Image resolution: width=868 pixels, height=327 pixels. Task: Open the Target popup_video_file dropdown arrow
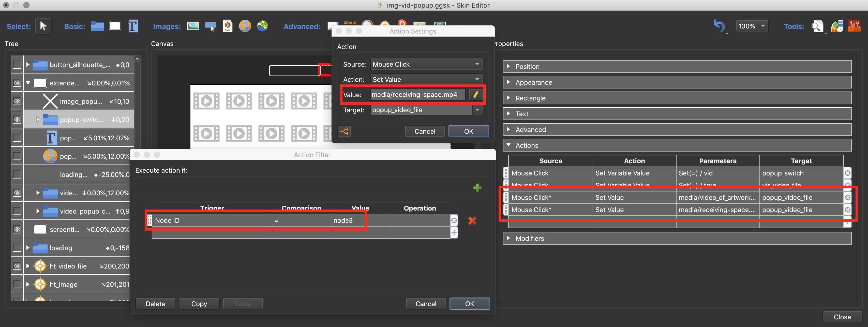(477, 110)
